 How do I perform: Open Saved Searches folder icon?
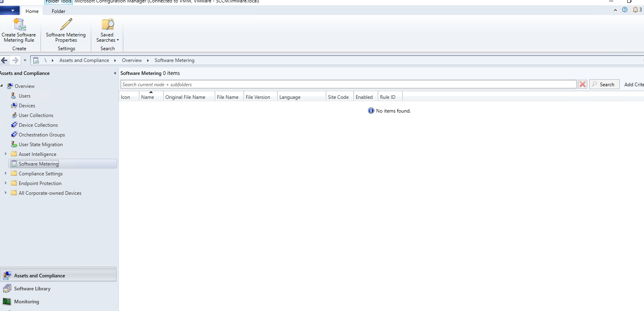click(x=107, y=25)
